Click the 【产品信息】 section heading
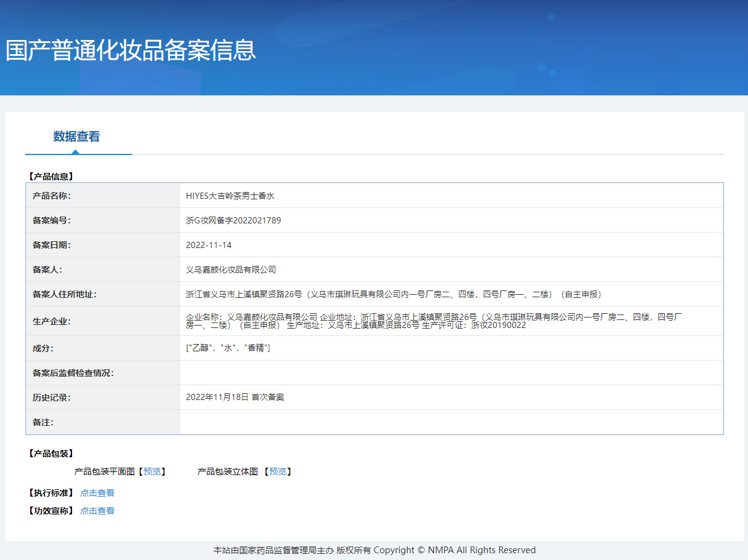Image resolution: width=748 pixels, height=560 pixels. [50, 177]
